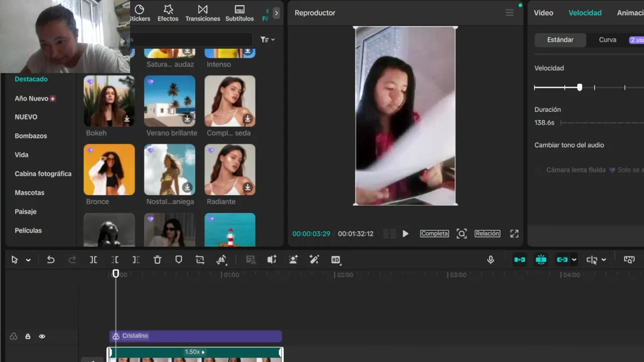This screenshot has height=362, width=644.
Task: Split the clip at playhead
Action: click(x=94, y=260)
